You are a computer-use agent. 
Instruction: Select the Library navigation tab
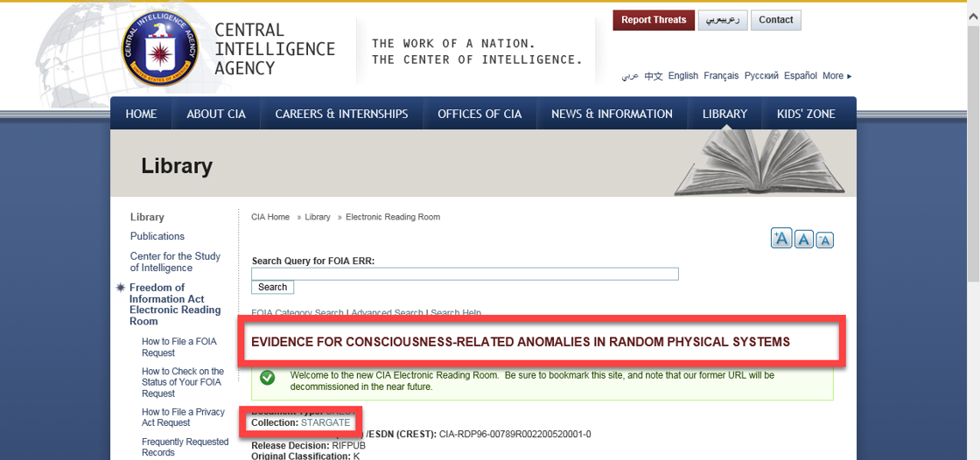[x=724, y=114]
